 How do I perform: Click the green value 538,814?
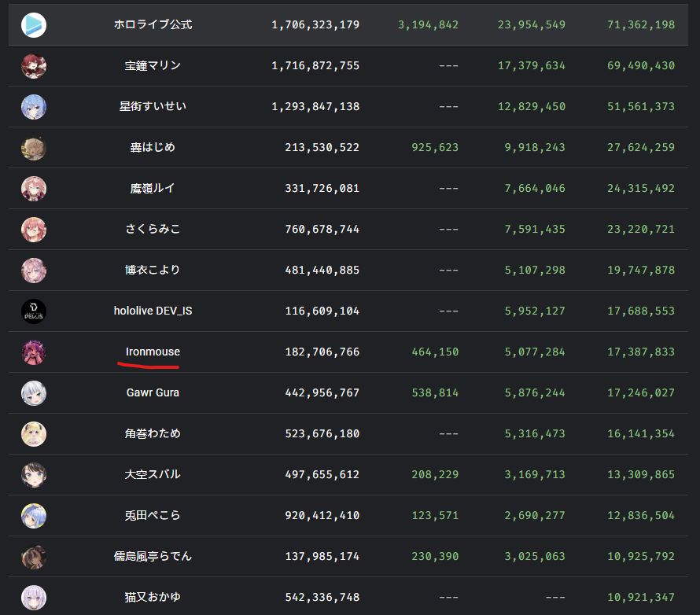(435, 393)
